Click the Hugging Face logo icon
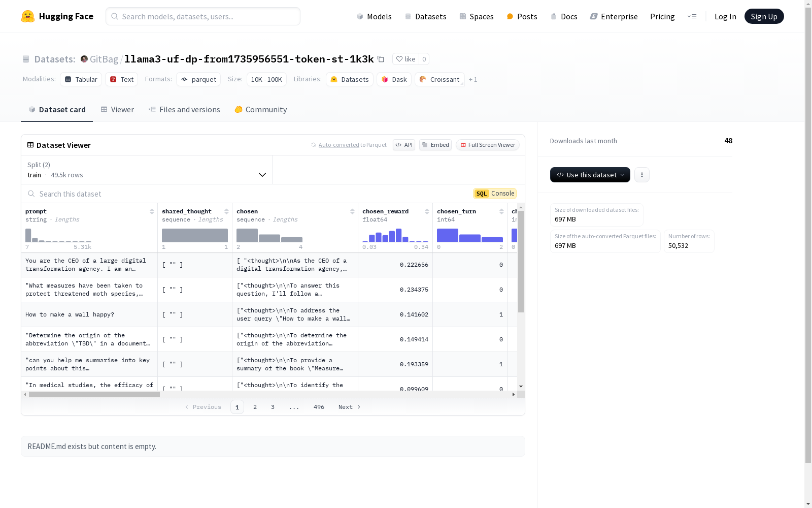Screen dimensions: 812x508 pos(28,16)
